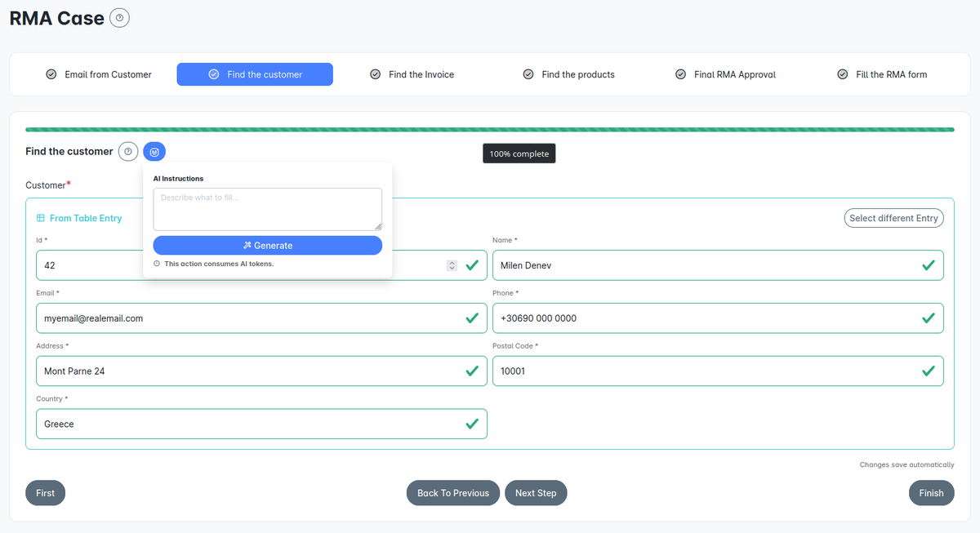Focus the Email field with myemail@realemail.com
This screenshot has width=980, height=533.
261,318
